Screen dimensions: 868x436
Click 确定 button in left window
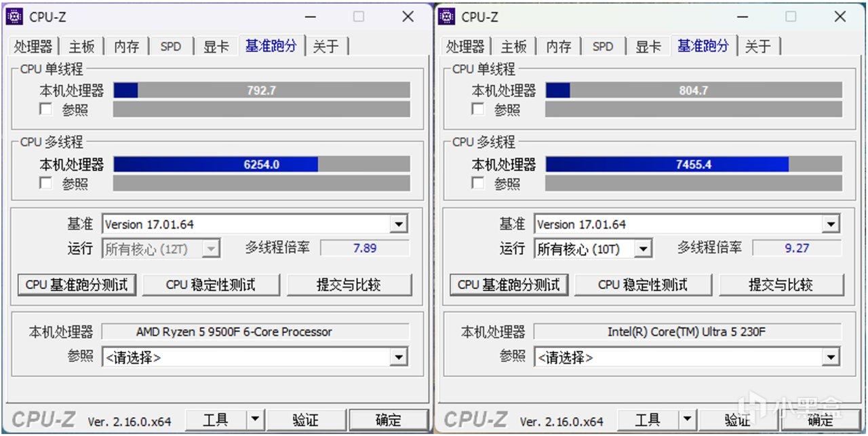point(389,420)
